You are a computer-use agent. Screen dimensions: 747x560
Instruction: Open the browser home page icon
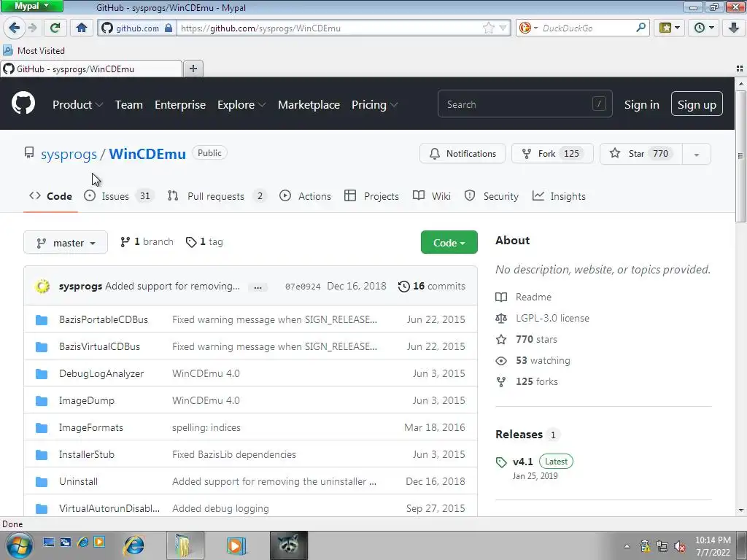pyautogui.click(x=82, y=28)
